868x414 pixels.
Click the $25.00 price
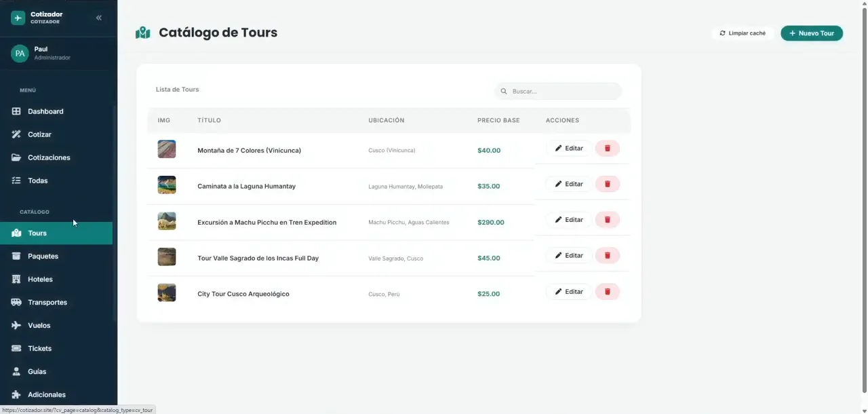pos(489,294)
